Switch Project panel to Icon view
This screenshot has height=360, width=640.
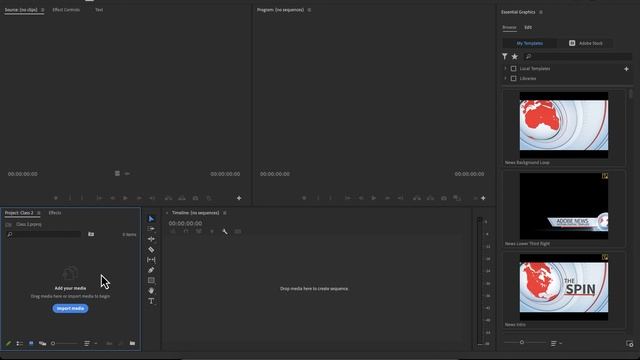point(31,343)
